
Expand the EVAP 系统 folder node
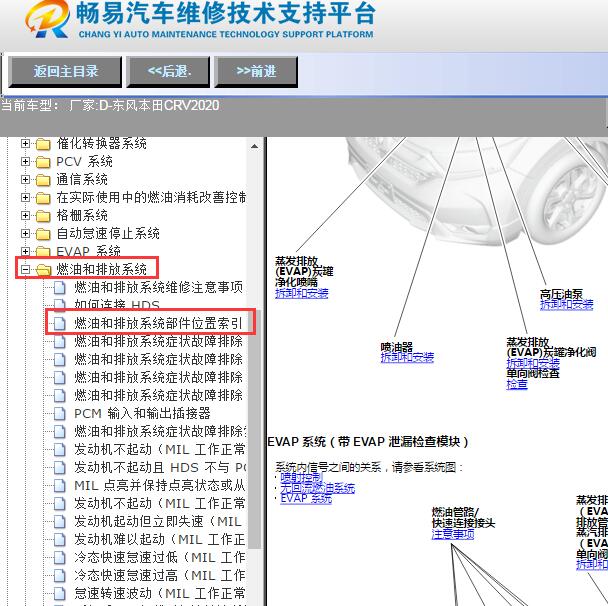pyautogui.click(x=25, y=251)
